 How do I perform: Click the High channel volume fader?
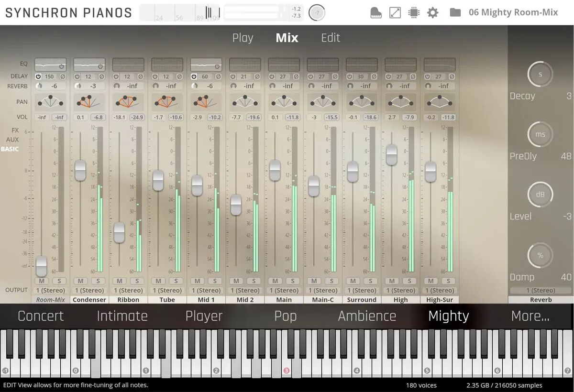click(x=391, y=154)
